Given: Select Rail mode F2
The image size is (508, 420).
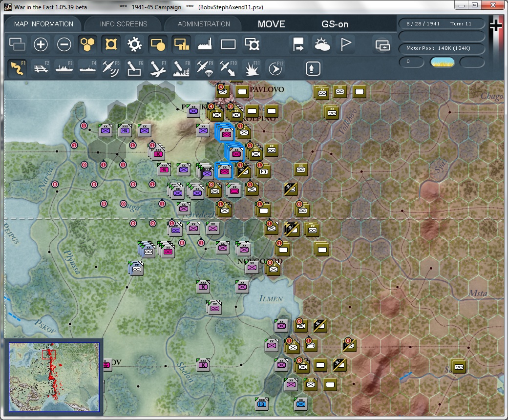Looking at the screenshot, I should pos(41,68).
